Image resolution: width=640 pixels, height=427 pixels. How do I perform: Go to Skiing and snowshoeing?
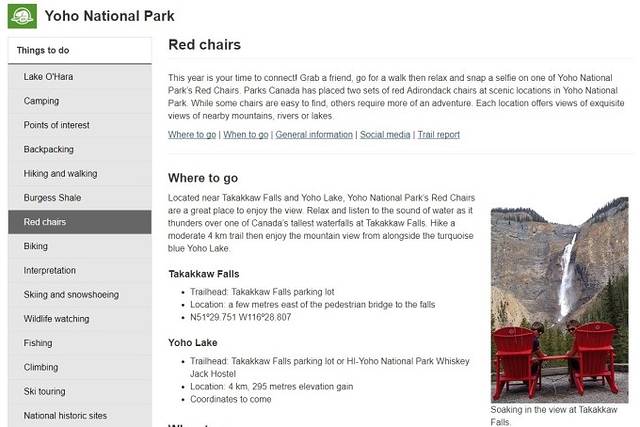pos(71,295)
